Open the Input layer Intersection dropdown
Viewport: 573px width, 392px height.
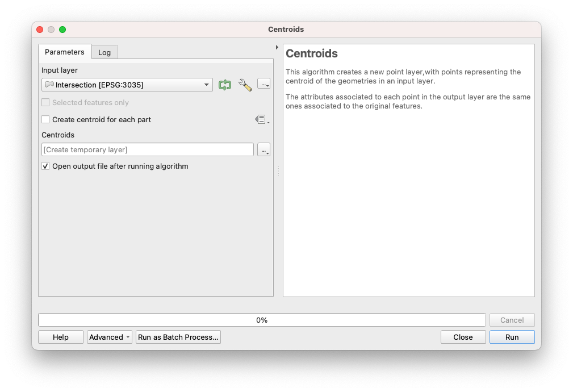(127, 85)
